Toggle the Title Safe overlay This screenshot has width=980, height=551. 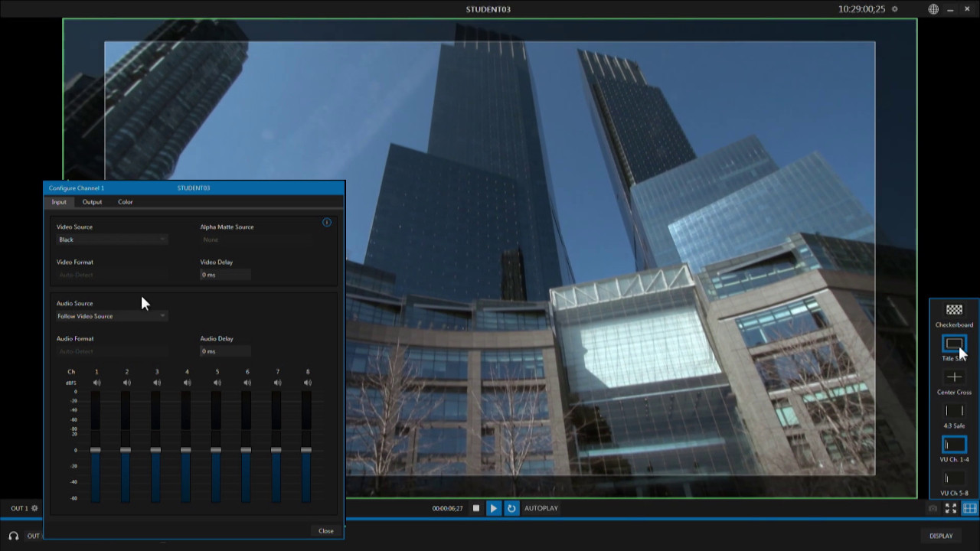(x=954, y=344)
